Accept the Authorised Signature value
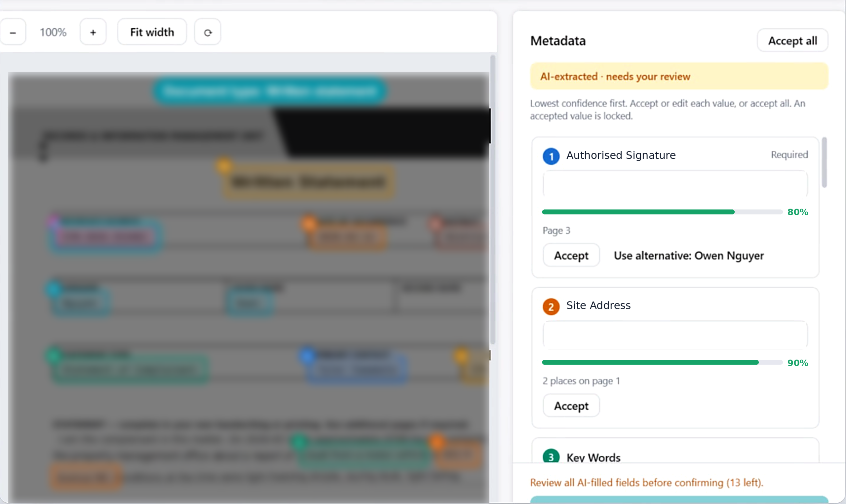 point(571,255)
